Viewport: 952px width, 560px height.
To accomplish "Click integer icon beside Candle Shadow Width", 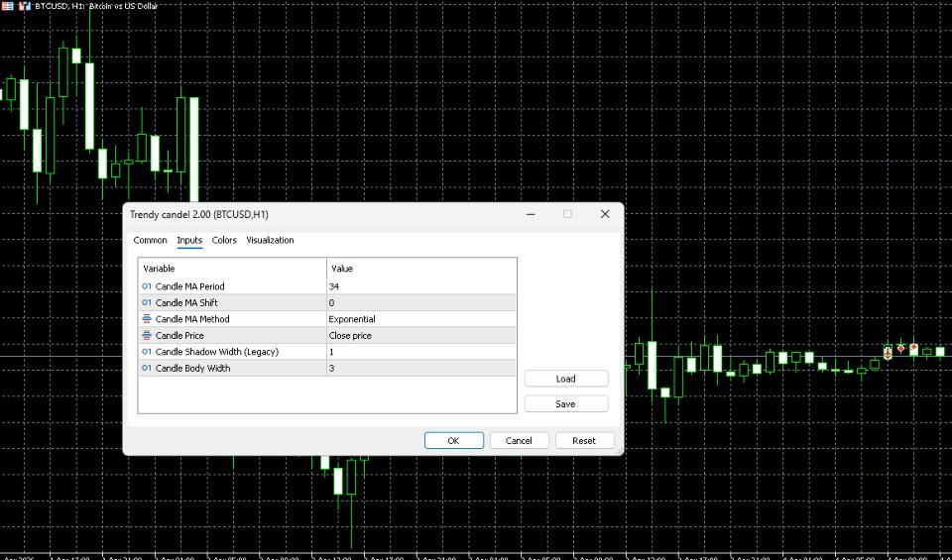I will (x=147, y=352).
